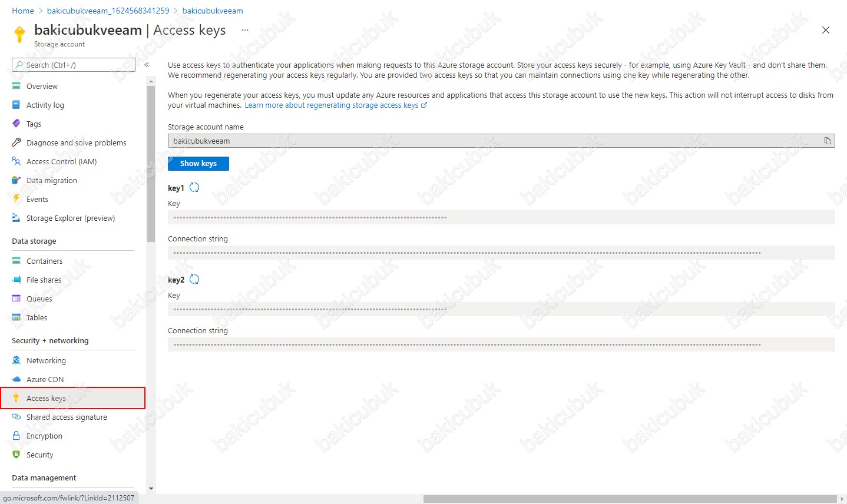Image resolution: width=847 pixels, height=504 pixels.
Task: Click the Azure CDN cloud icon
Action: tap(16, 379)
